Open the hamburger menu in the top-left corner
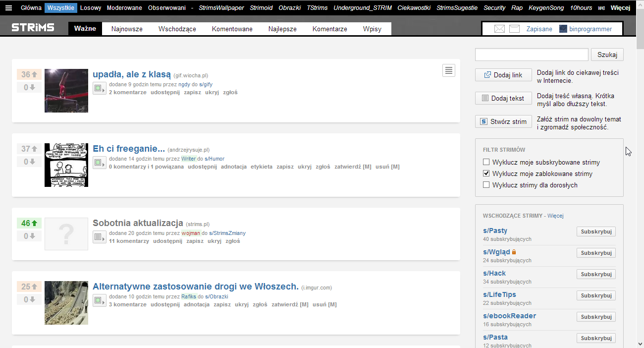The width and height of the screenshot is (644, 348). (8, 7)
